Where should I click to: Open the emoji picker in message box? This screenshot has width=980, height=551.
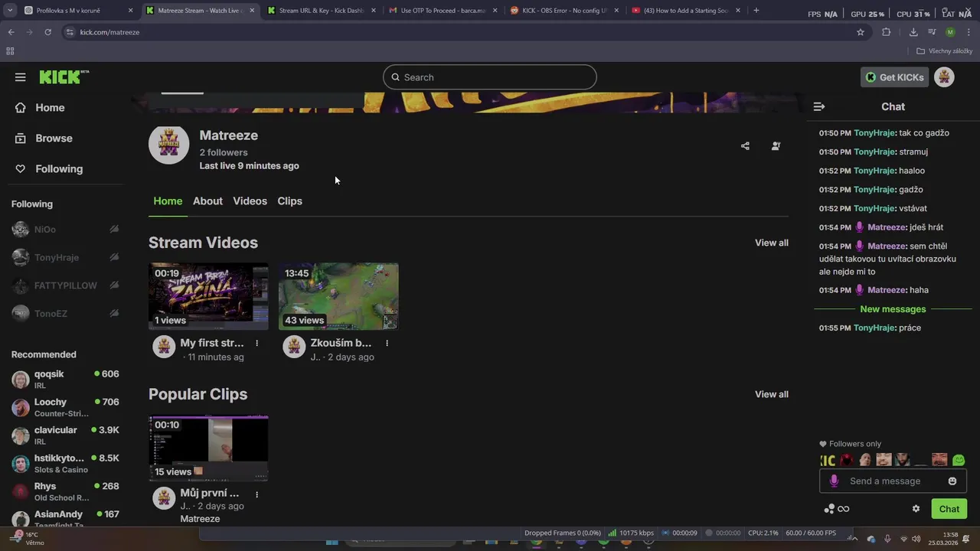(952, 481)
